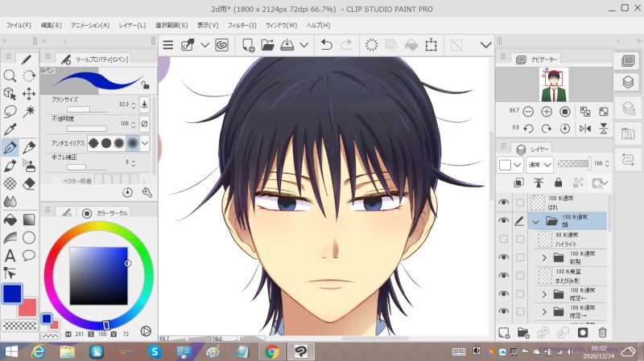
Task: Hide the 補足← folder
Action: pyautogui.click(x=504, y=293)
